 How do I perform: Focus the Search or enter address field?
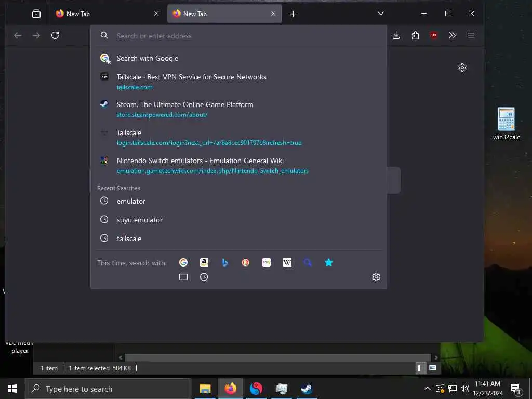pyautogui.click(x=238, y=36)
